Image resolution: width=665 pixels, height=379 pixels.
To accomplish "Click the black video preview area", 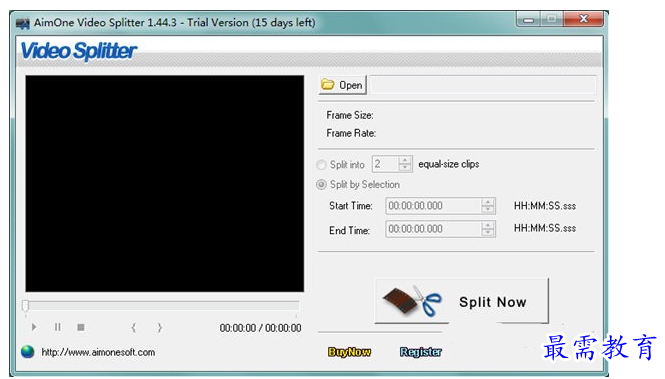I will 165,184.
